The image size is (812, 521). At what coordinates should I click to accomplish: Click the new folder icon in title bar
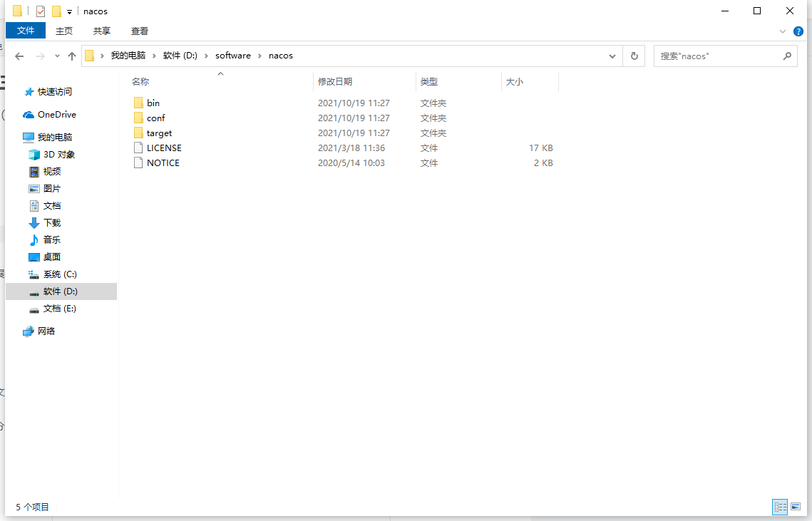(x=56, y=11)
